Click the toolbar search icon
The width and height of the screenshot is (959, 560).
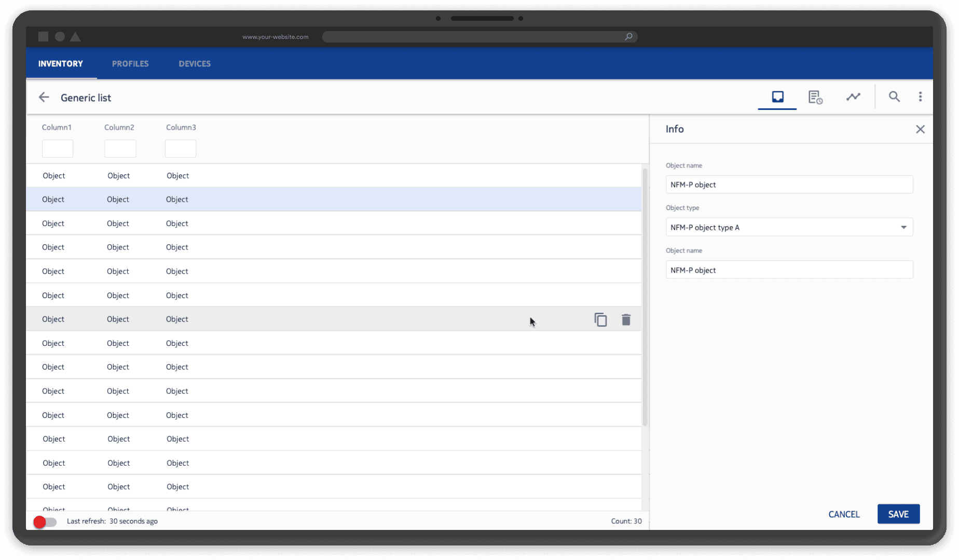tap(894, 96)
